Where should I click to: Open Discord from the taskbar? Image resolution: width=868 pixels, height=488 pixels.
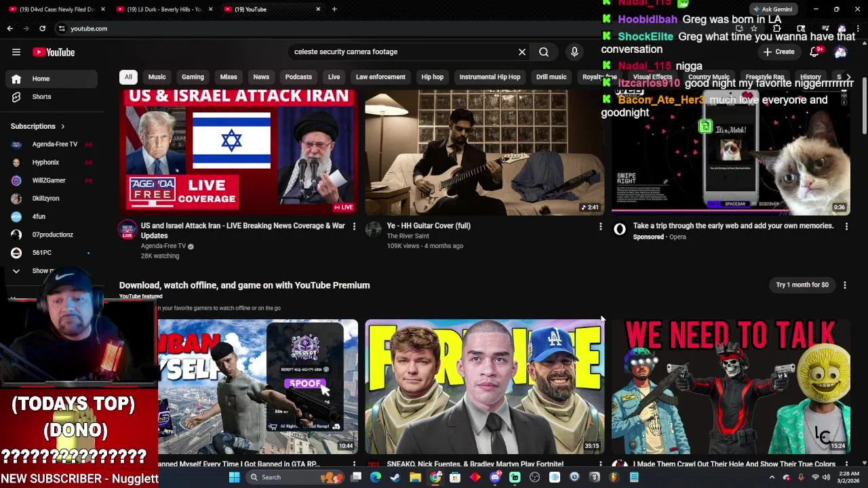[x=495, y=477]
